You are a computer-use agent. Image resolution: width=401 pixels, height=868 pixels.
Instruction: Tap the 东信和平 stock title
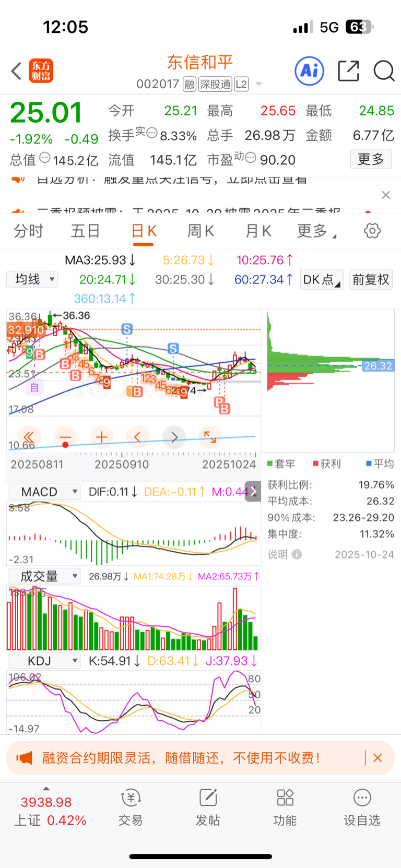200,63
